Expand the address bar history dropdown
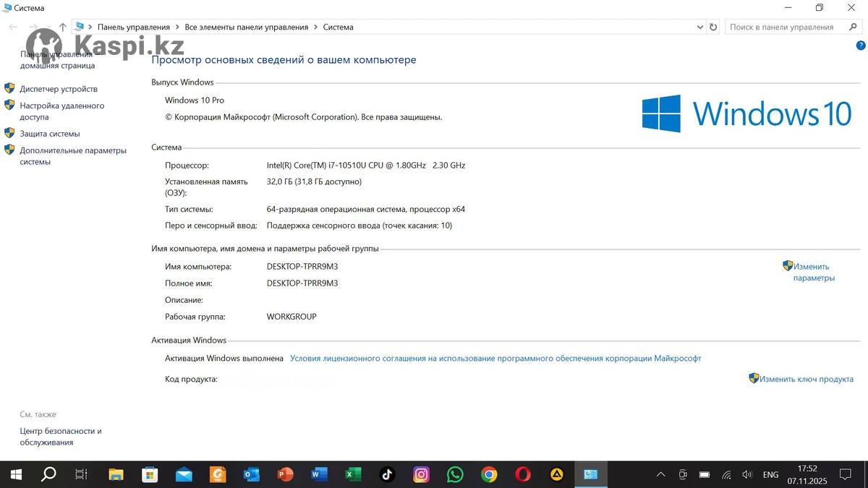Screen dimensions: 868x488 [x=699, y=27]
